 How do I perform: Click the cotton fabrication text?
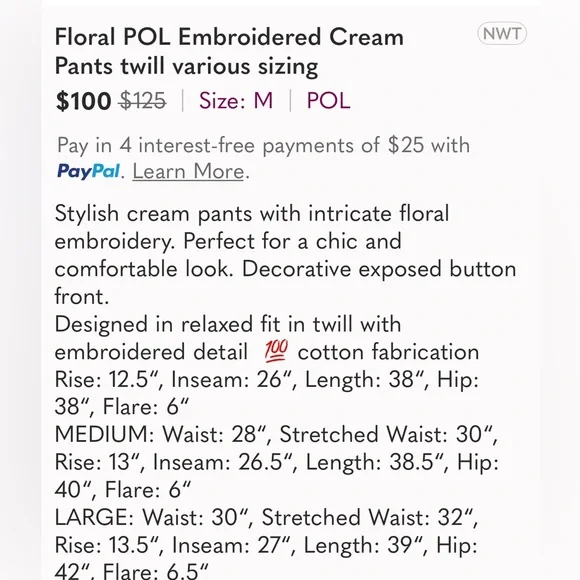(x=388, y=352)
